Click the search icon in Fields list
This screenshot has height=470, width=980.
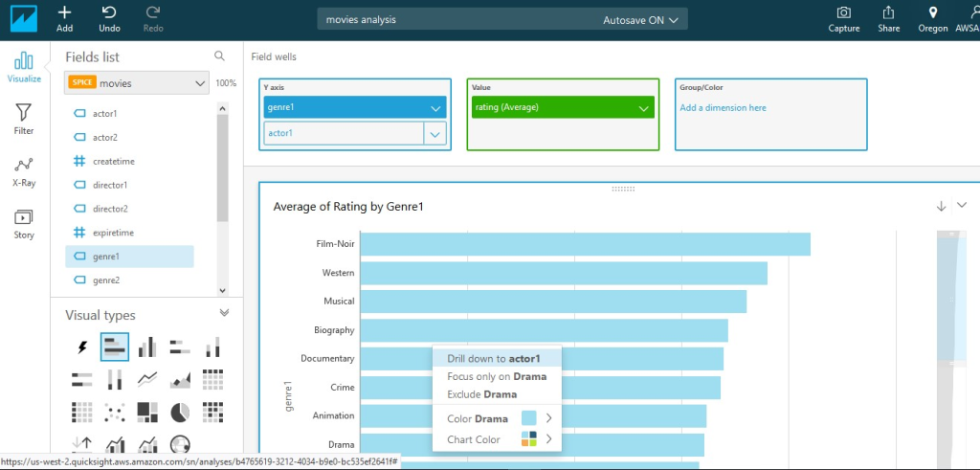(x=219, y=56)
